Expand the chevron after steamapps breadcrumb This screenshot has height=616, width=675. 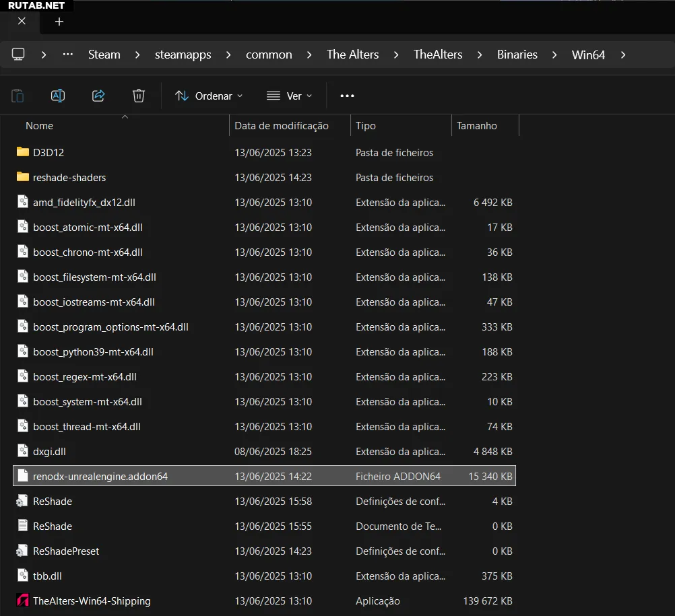pos(228,55)
